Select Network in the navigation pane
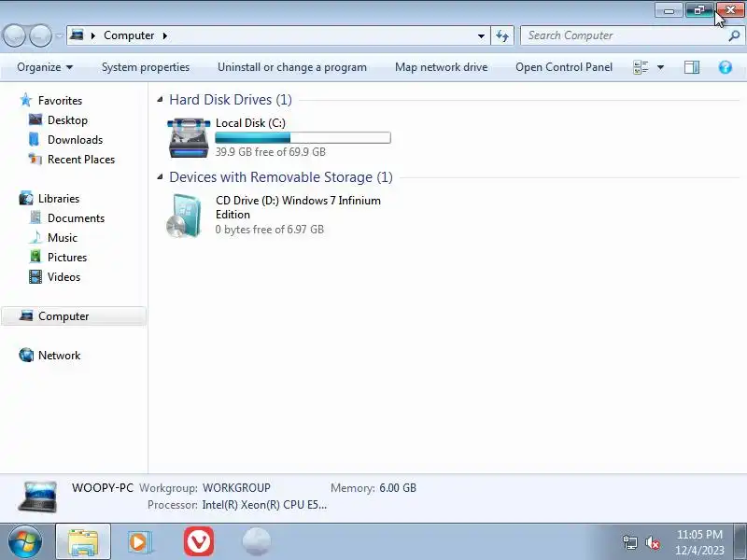The image size is (747, 560). coord(59,356)
